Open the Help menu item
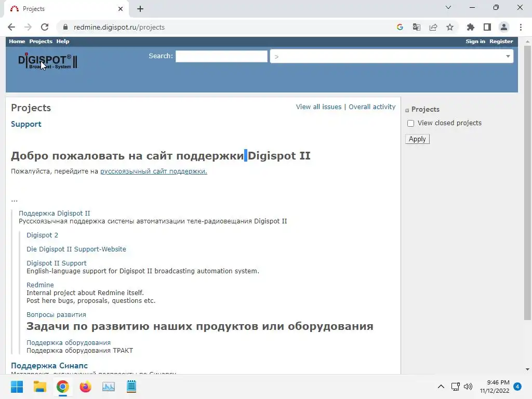532x399 pixels. point(63,42)
